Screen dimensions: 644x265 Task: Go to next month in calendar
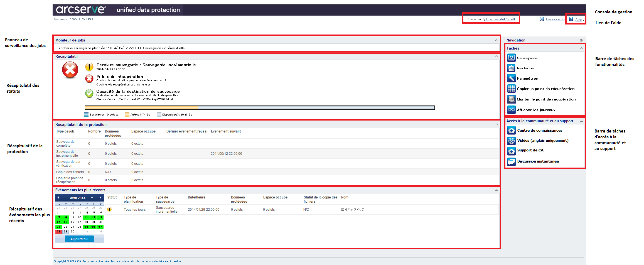click(x=100, y=198)
